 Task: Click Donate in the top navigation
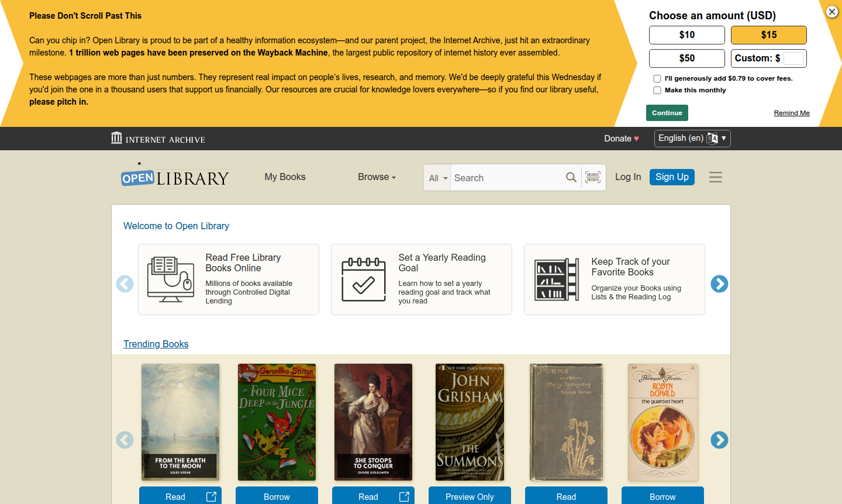[x=621, y=139]
